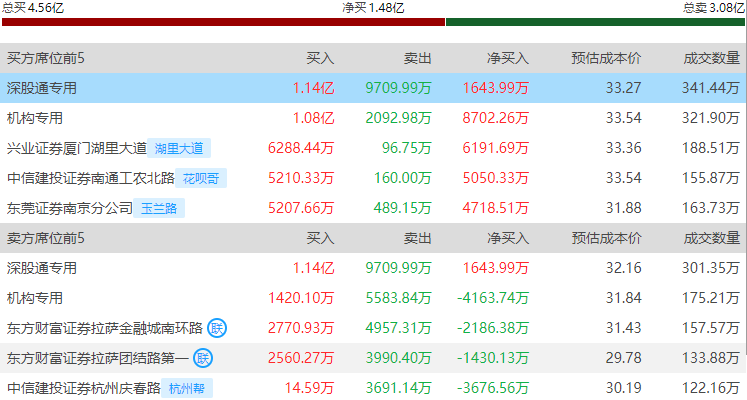Click buy amount 5210.33万
The image size is (747, 400).
[x=301, y=178]
